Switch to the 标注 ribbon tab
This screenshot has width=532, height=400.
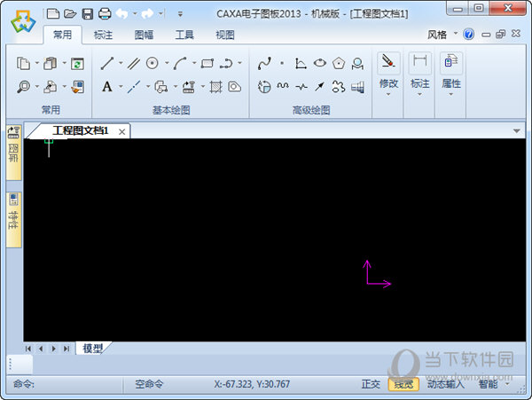pyautogui.click(x=103, y=35)
